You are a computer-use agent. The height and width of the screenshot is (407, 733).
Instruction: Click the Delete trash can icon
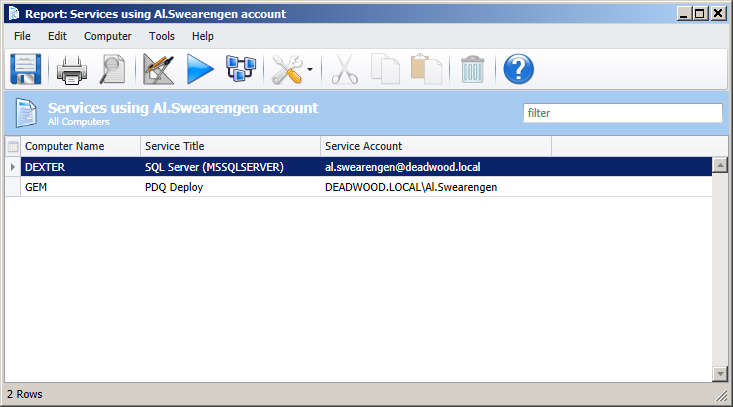point(472,70)
